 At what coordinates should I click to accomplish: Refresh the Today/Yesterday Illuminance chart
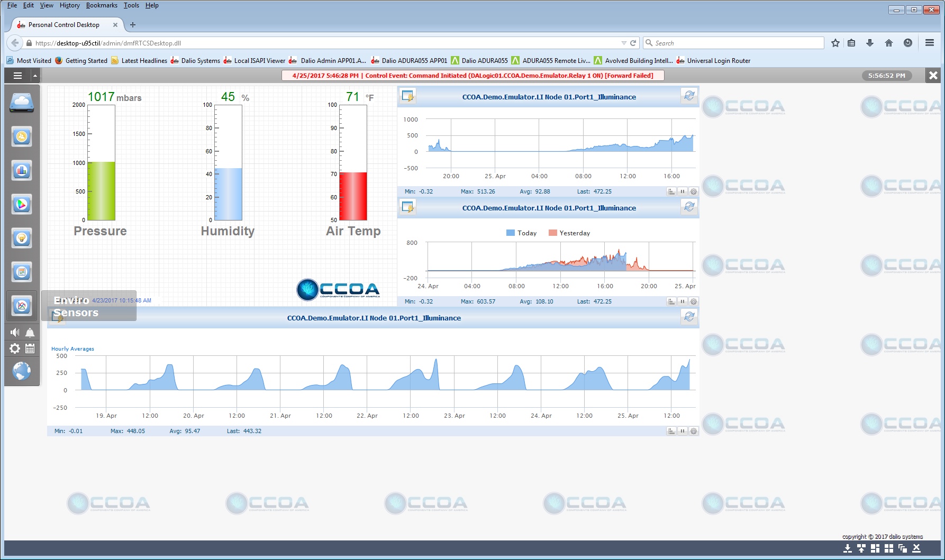click(689, 207)
